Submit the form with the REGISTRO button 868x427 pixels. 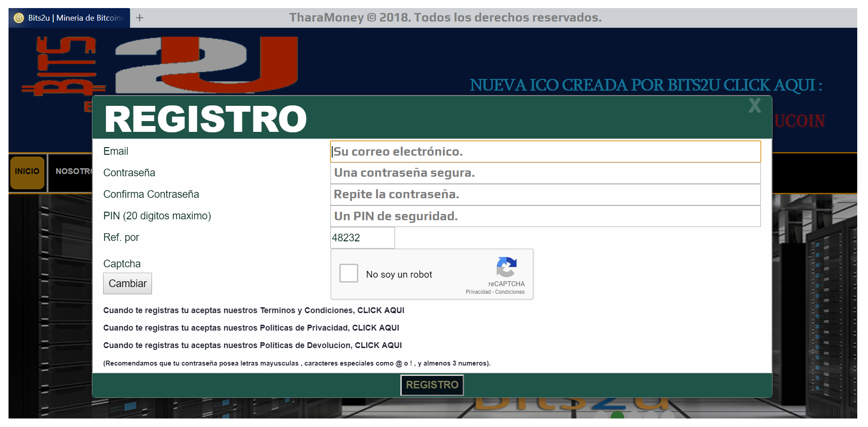432,385
